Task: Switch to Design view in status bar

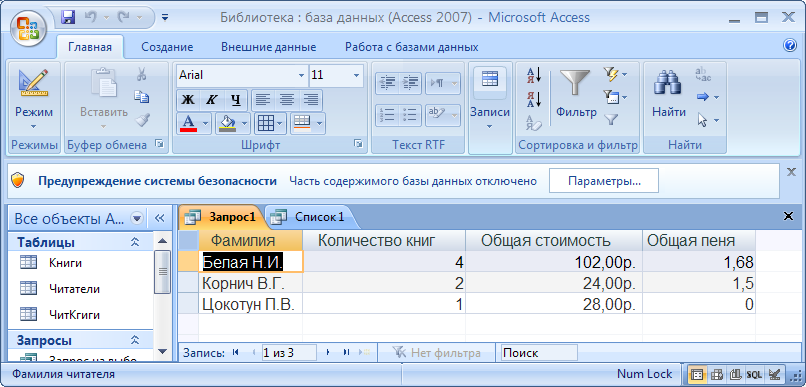Action: [x=774, y=375]
